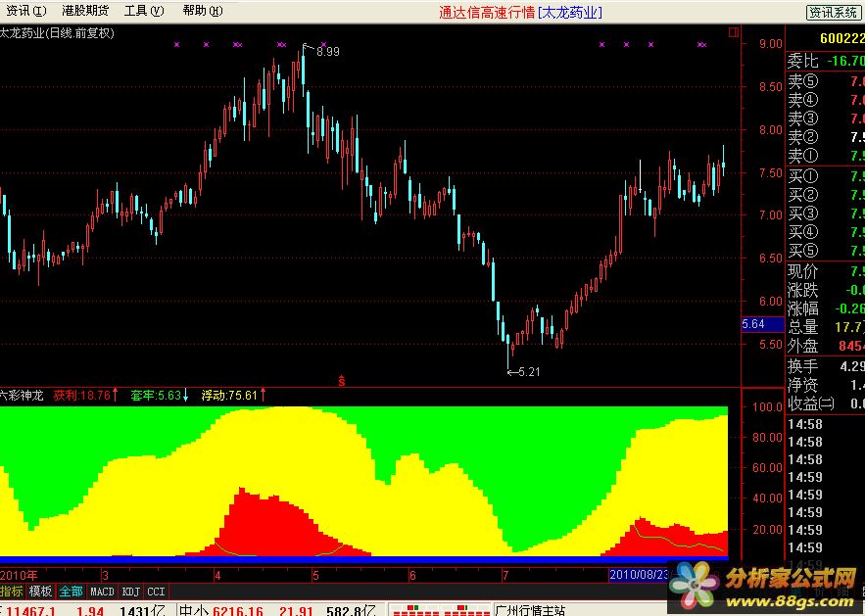Screen dimensions: 865x616
Task: Click the 太龙药业(日线.前复权) chart title
Action: (57, 33)
